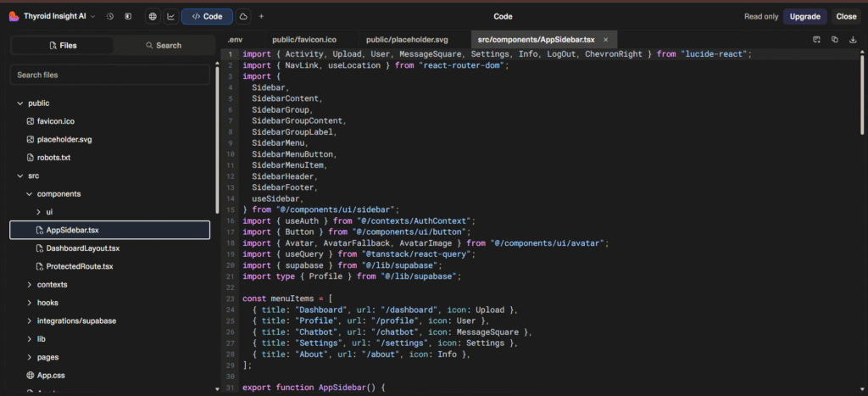The image size is (868, 396).
Task: Select AppSidebar.tsx in the file tree
Action: (109, 230)
